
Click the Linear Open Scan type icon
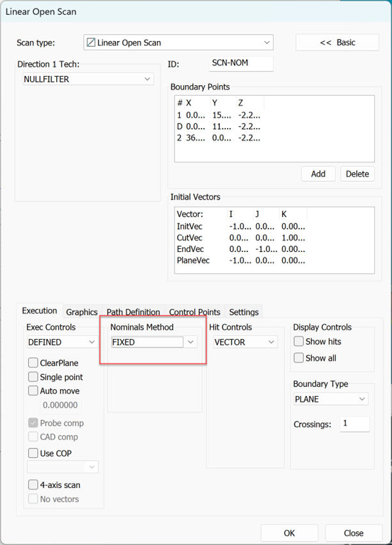pyautogui.click(x=91, y=43)
